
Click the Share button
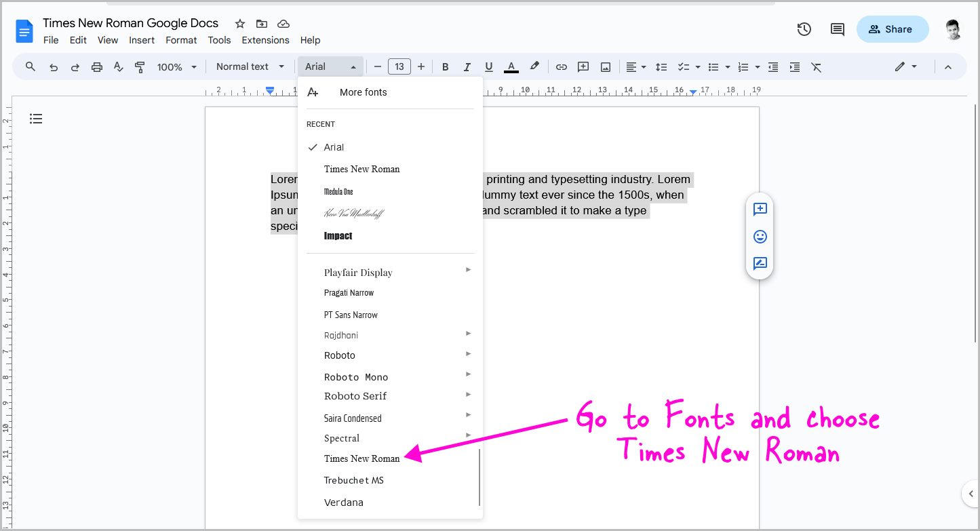coord(893,29)
